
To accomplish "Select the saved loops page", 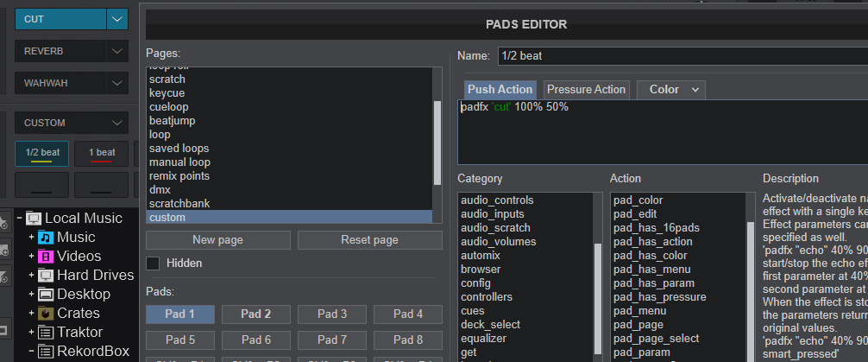I will 290,149.
